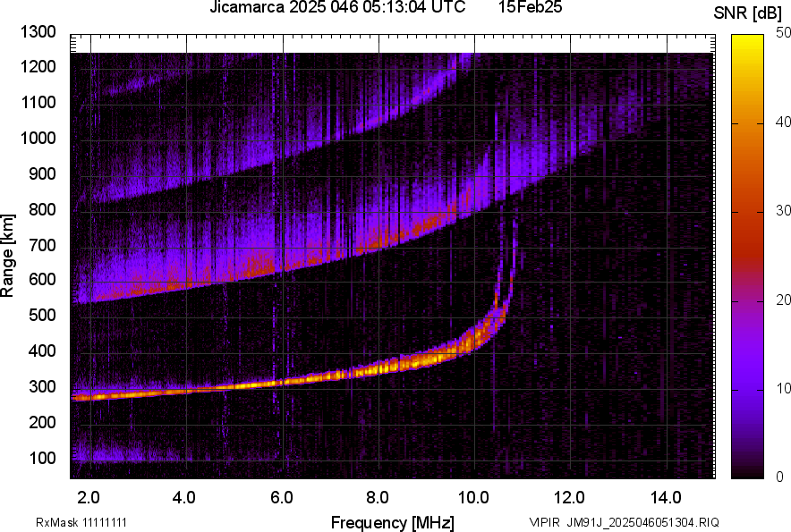Click the 2.0 frequency tick label
The width and height of the screenshot is (791, 532).
89,496
